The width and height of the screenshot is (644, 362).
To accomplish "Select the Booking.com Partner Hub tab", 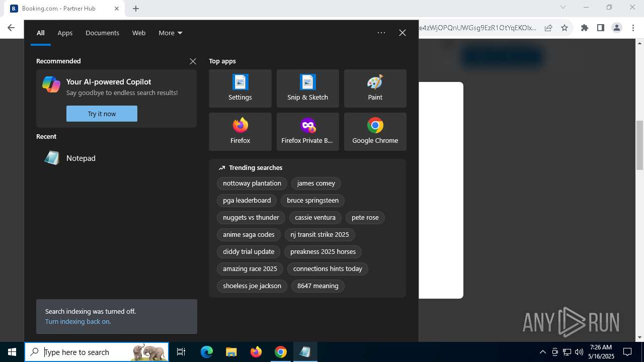I will click(64, 9).
